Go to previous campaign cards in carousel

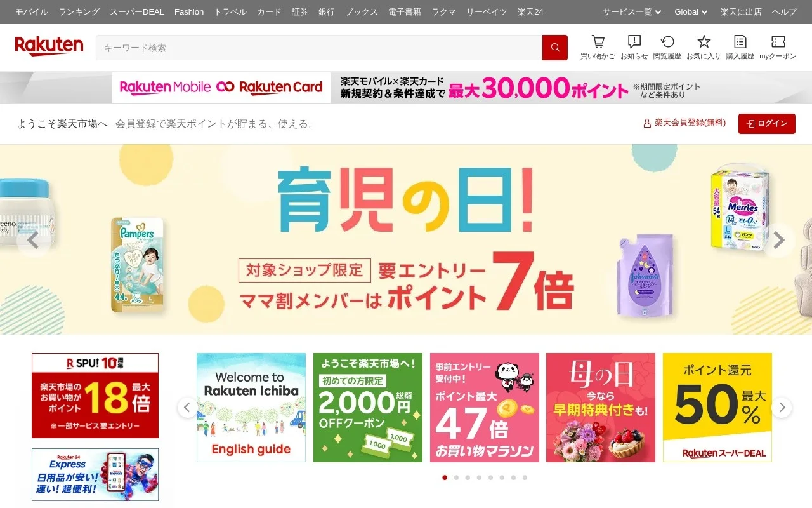pos(187,408)
